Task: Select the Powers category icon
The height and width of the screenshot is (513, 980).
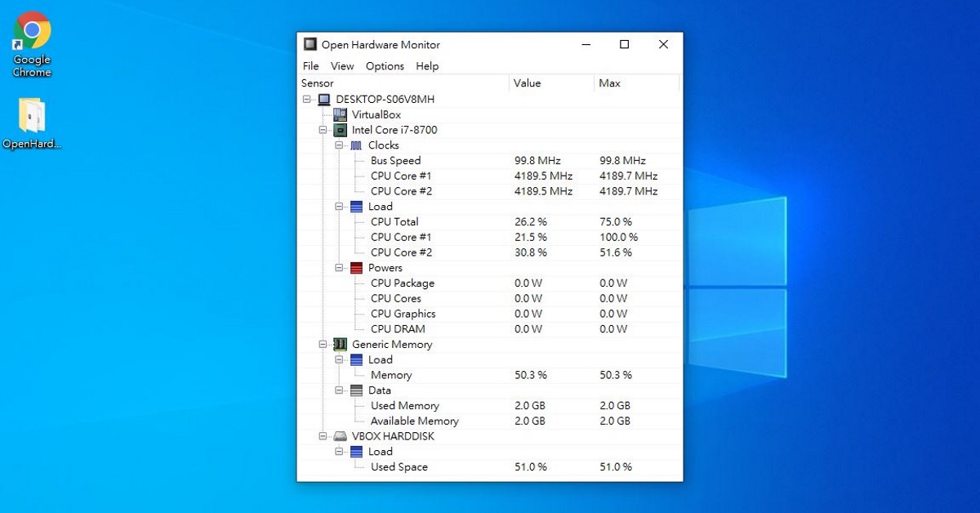Action: 357,267
